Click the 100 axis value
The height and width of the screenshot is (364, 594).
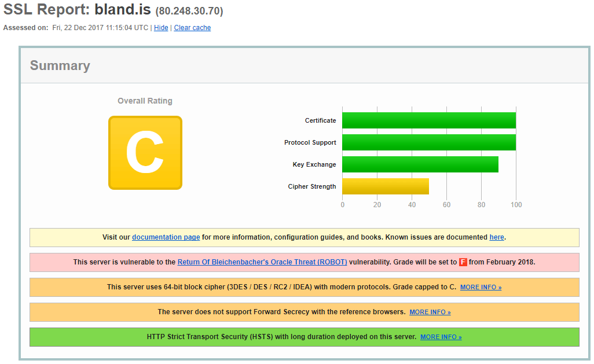(516, 204)
